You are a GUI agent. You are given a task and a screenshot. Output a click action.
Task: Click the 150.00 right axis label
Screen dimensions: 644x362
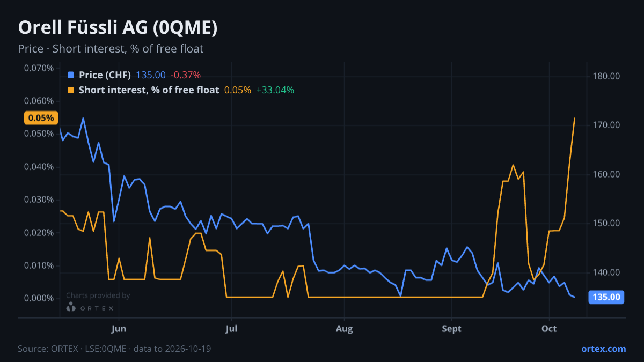[x=606, y=223]
